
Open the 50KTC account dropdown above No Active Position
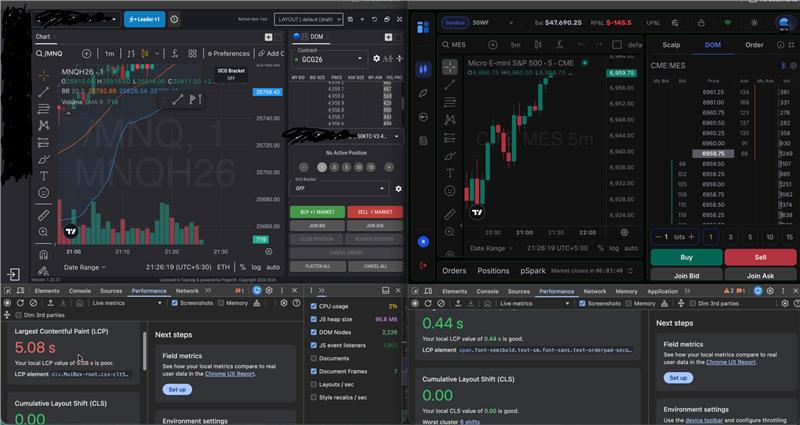coord(376,137)
